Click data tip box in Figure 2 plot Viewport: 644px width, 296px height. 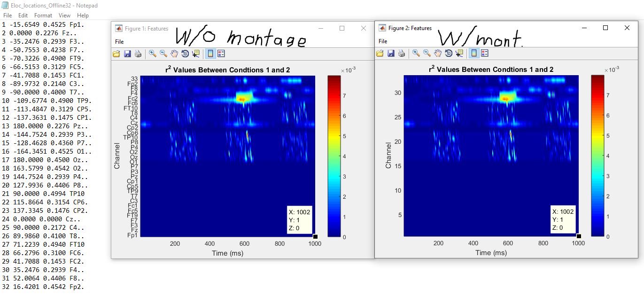click(x=563, y=219)
